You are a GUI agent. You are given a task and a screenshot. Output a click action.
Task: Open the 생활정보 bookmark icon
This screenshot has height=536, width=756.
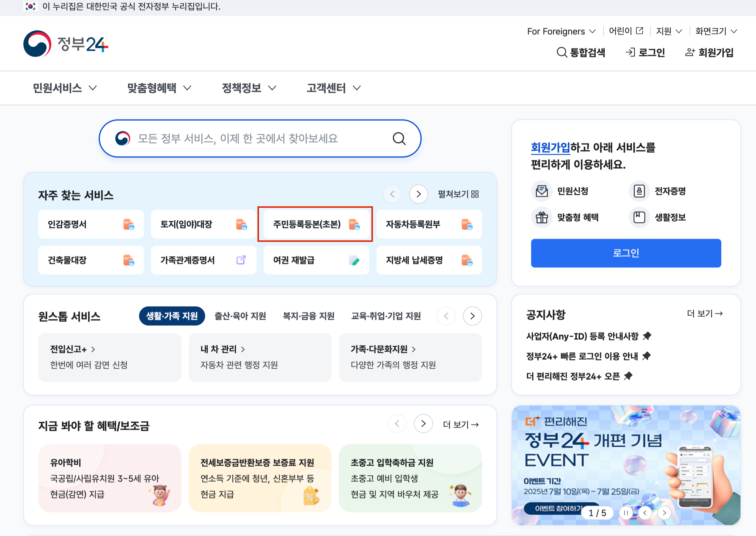point(639,217)
